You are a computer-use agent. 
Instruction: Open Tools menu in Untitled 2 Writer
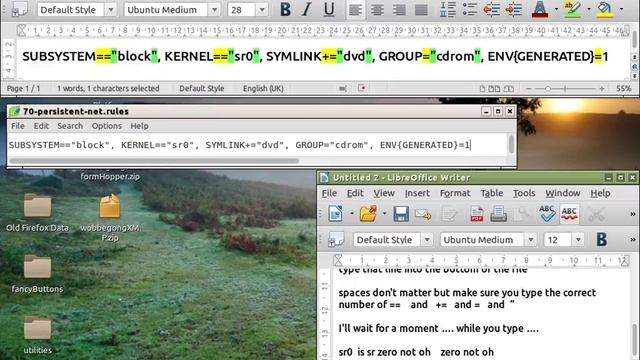click(x=524, y=193)
